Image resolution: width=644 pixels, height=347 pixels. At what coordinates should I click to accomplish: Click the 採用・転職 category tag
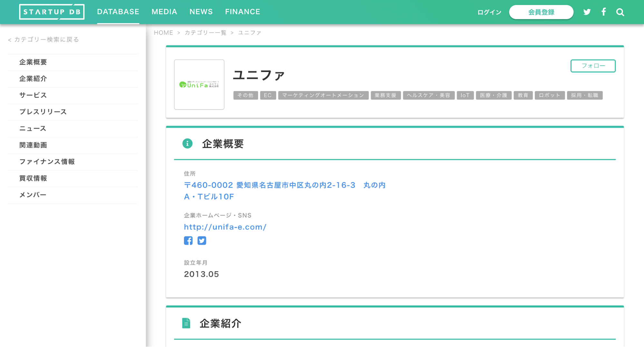coord(585,95)
